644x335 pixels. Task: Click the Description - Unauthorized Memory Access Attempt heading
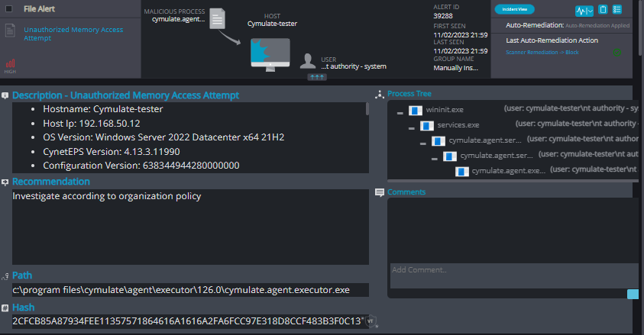coord(126,95)
